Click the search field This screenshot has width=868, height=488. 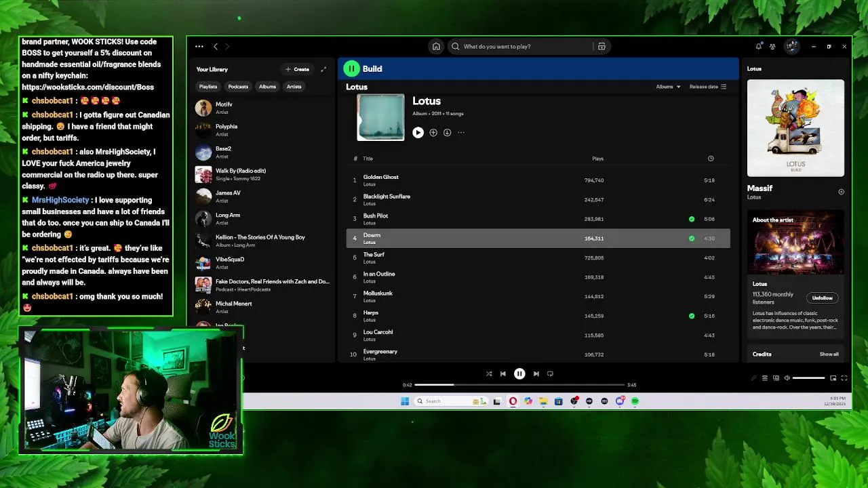point(521,47)
